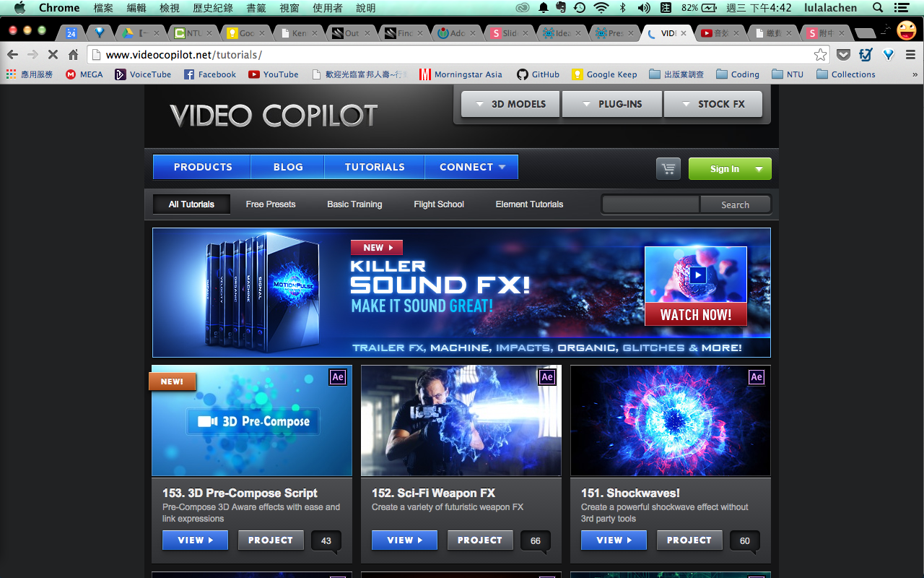924x578 pixels.
Task: Expand the PLUG-INS dropdown
Action: pos(612,104)
